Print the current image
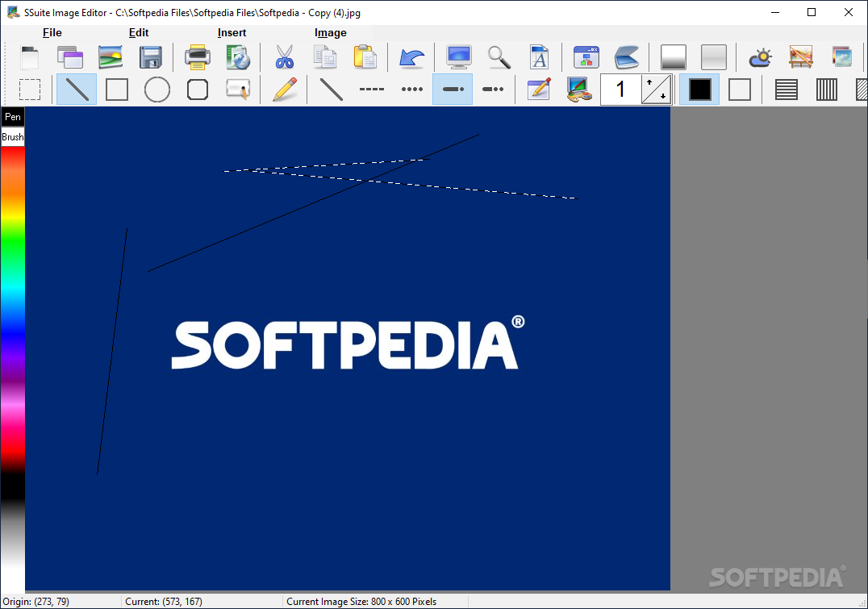 197,57
